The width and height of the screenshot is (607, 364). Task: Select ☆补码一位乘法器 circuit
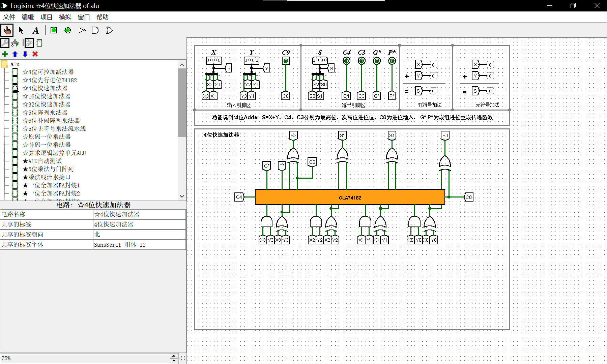click(47, 145)
